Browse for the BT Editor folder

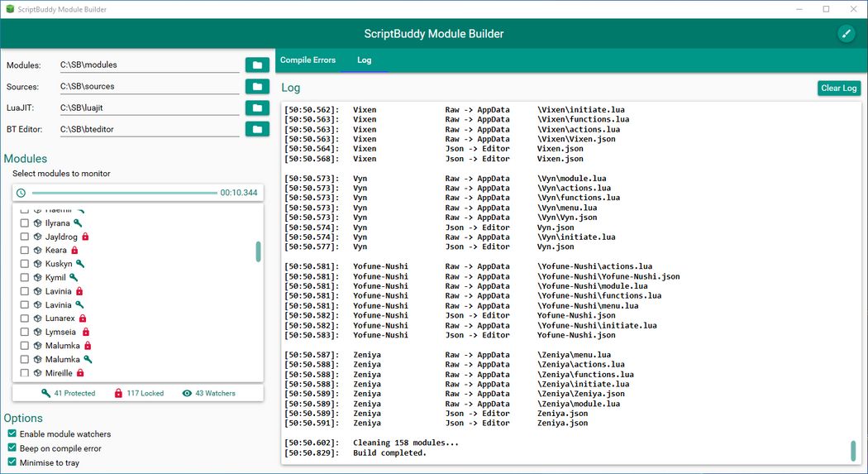[x=257, y=129]
